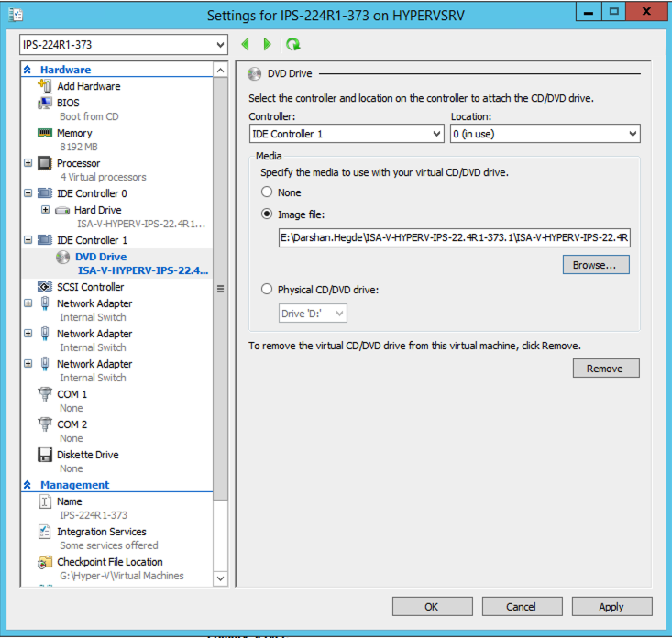Click the tree scrollbar down arrow
Viewport: 672px width, 638px height.
point(220,578)
